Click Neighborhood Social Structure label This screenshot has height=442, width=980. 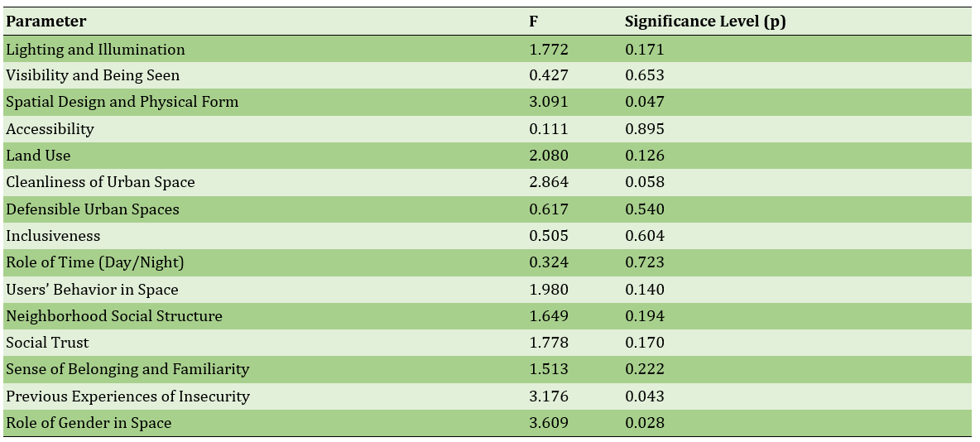[x=114, y=316]
